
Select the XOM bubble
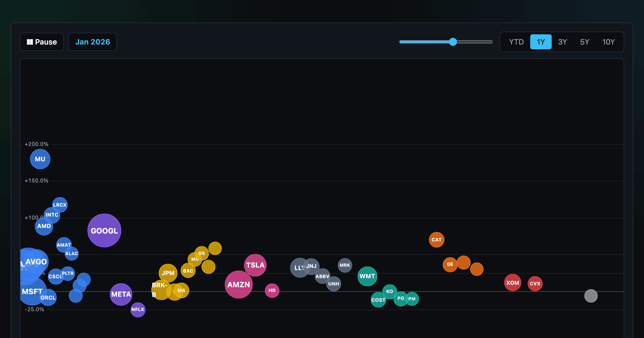(513, 283)
